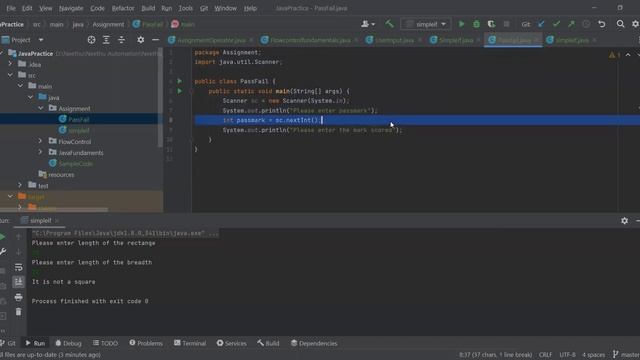Open Search Everywhere magnifier icon
The width and height of the screenshot is (640, 360).
(620, 24)
